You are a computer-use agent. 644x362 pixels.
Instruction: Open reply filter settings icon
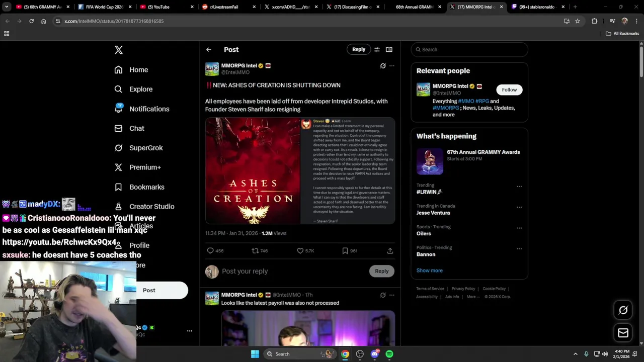tap(377, 49)
